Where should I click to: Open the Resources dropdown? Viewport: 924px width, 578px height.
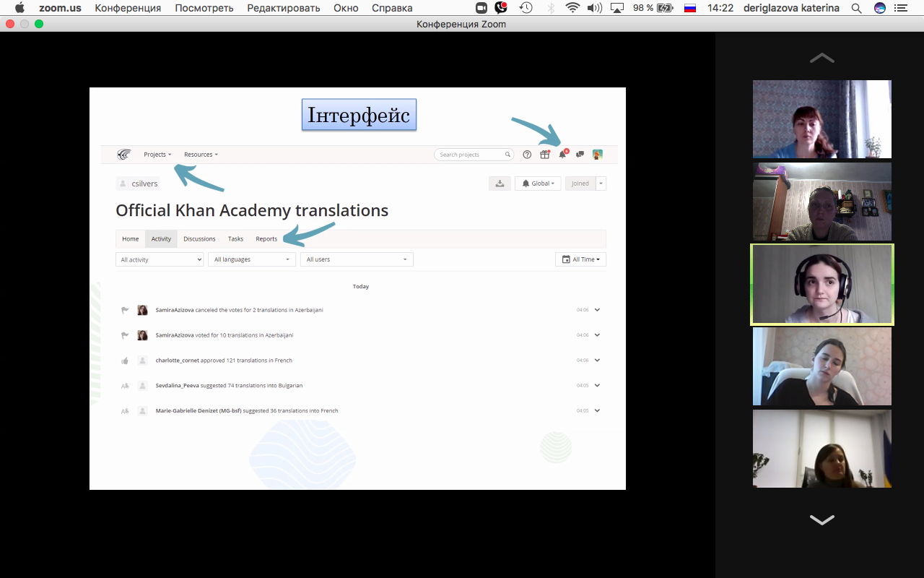201,155
